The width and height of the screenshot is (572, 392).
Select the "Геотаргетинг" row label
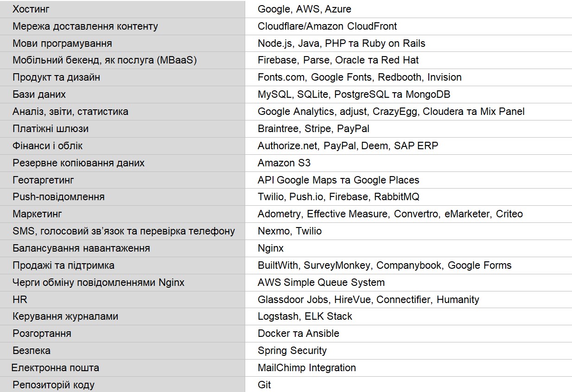(x=43, y=180)
